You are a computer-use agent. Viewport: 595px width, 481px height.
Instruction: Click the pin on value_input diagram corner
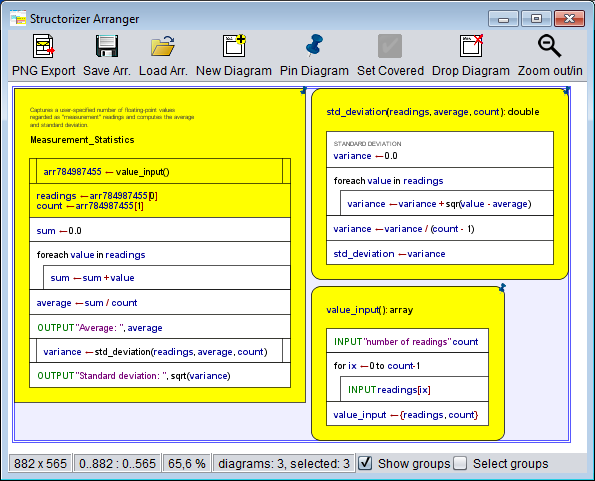pyautogui.click(x=502, y=288)
